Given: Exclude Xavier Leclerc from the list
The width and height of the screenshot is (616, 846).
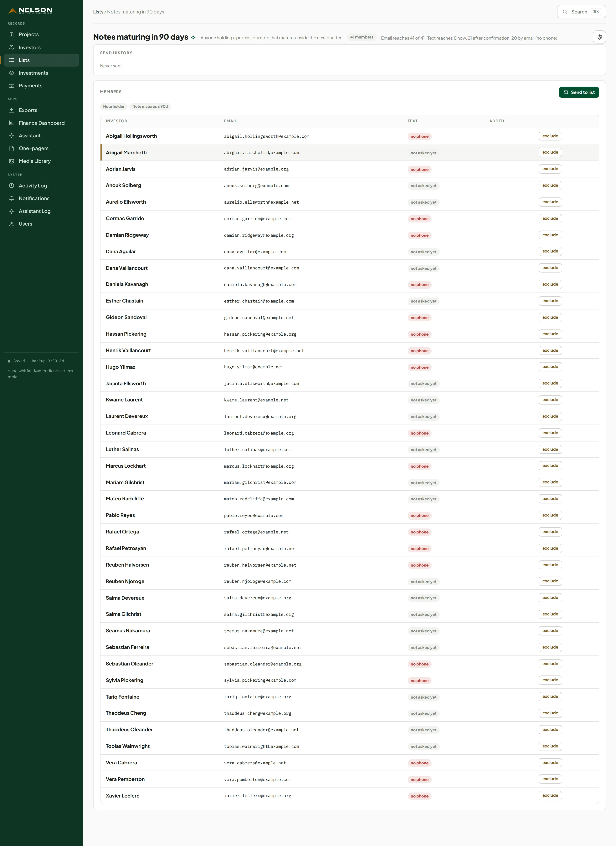Looking at the screenshot, I should click(550, 795).
